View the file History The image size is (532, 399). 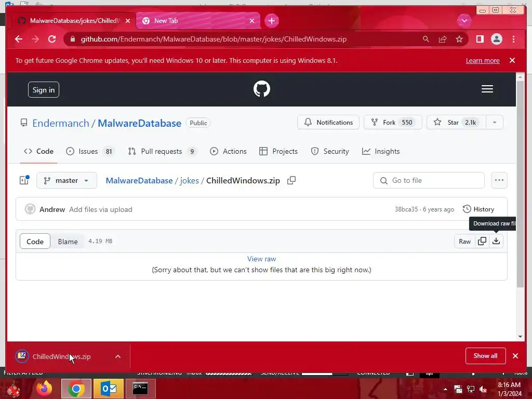coord(478,209)
